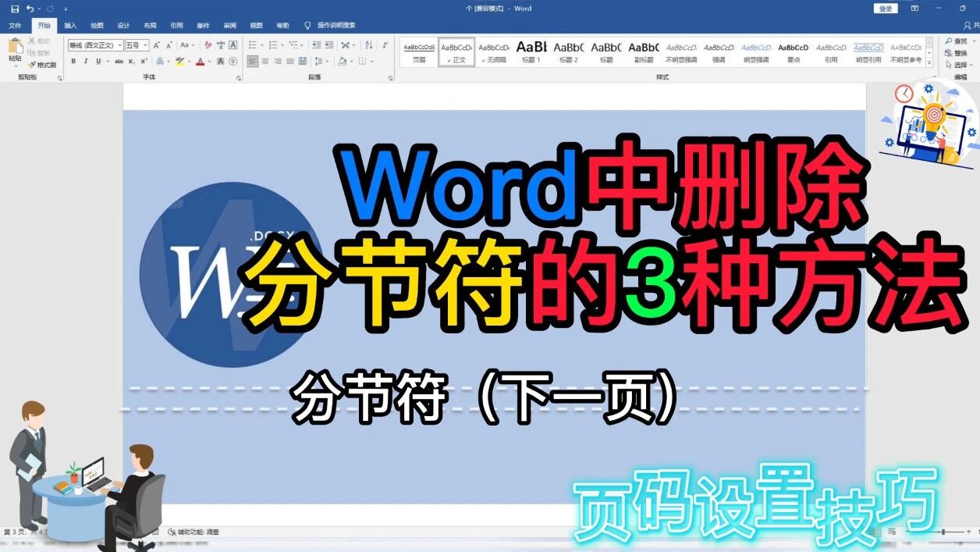Open the font size dropdown (五号)
The image size is (980, 552).
[145, 45]
